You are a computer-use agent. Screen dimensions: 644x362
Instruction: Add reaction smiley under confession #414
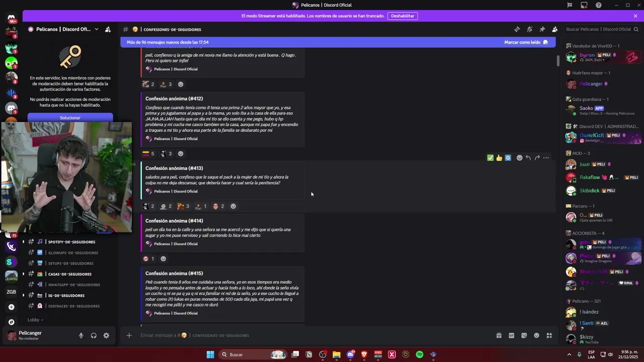[x=163, y=258]
